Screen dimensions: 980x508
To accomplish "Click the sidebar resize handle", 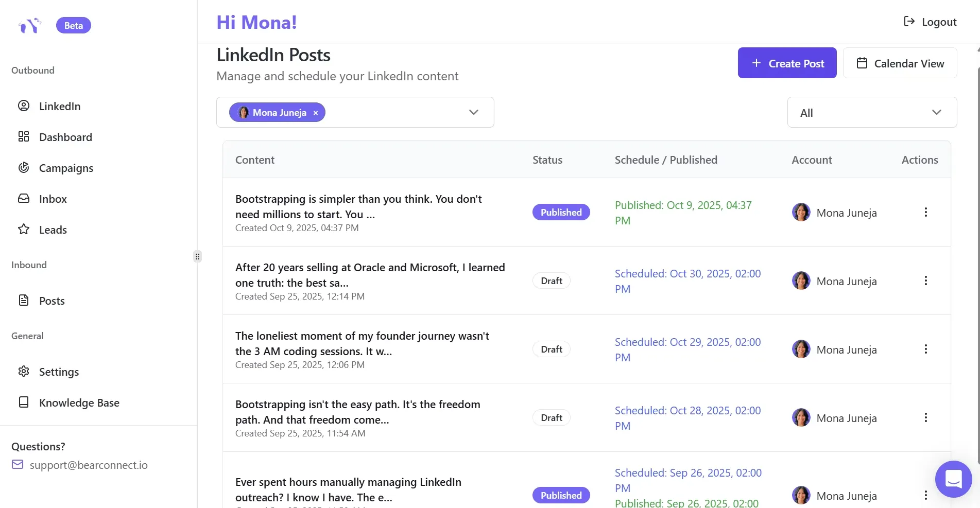I will click(197, 256).
